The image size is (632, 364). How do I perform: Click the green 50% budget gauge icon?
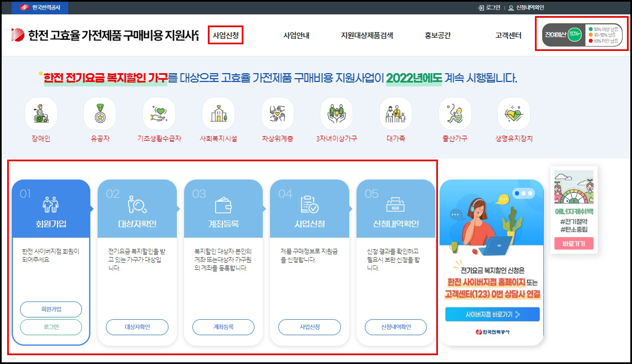574,35
